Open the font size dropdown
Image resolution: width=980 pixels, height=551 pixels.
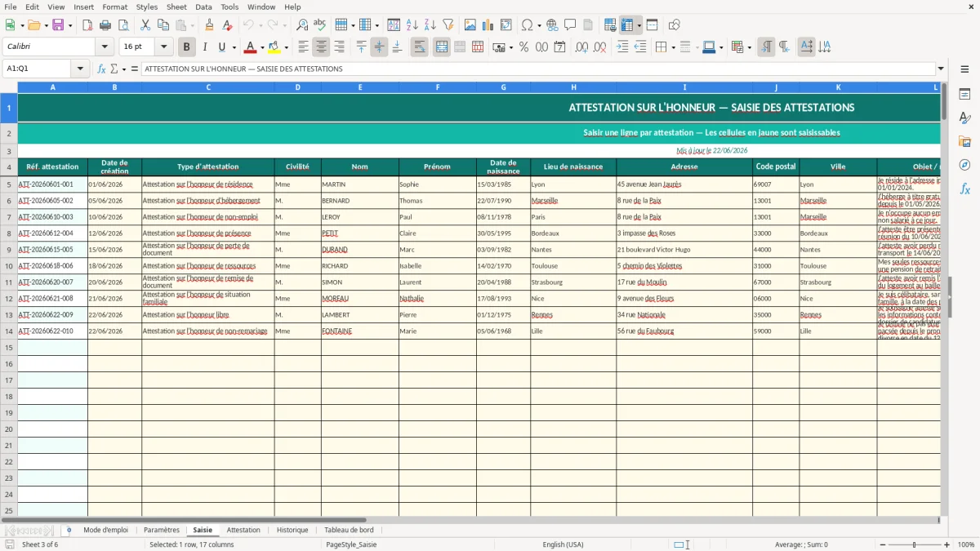[x=163, y=47]
